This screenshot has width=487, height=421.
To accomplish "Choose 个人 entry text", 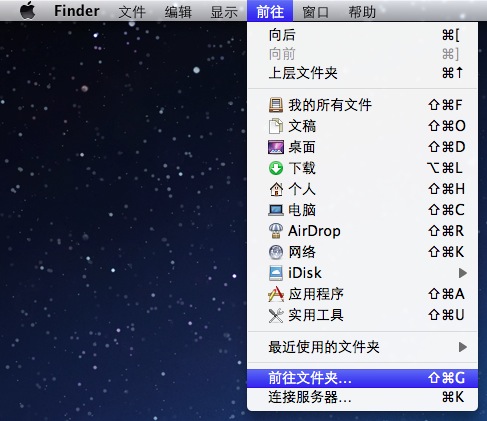I will (x=302, y=189).
